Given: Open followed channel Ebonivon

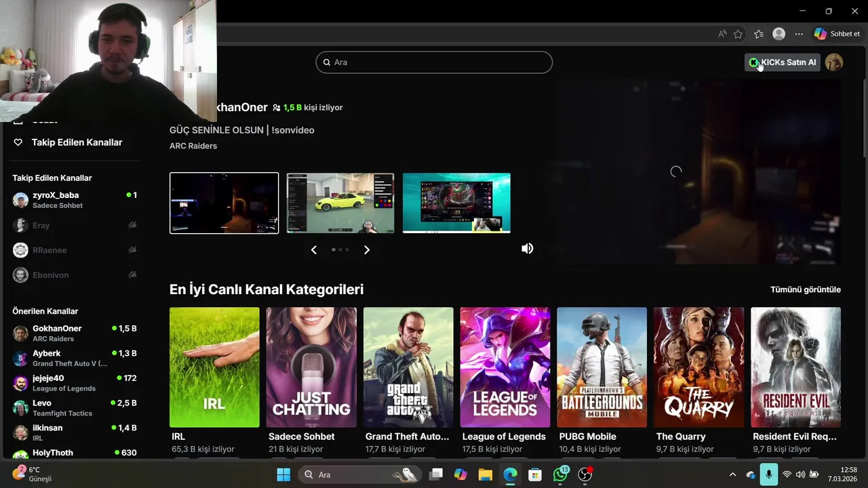Looking at the screenshot, I should coord(75,275).
